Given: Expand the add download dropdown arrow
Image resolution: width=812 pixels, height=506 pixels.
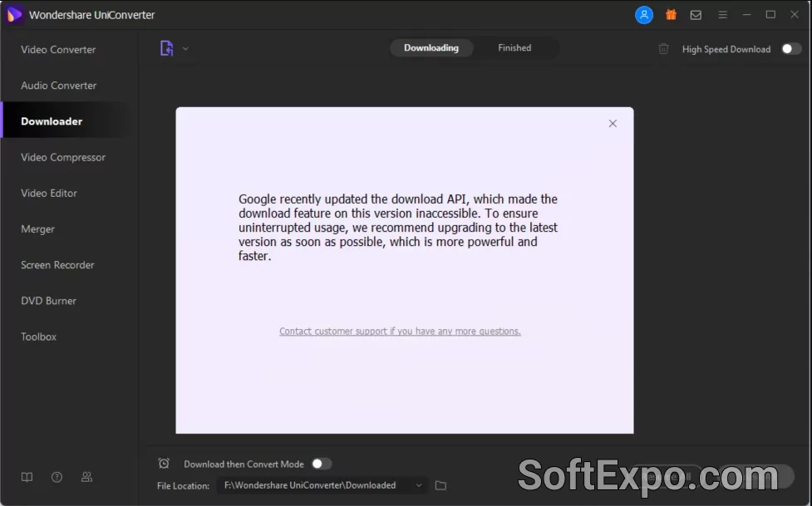Looking at the screenshot, I should pos(185,48).
